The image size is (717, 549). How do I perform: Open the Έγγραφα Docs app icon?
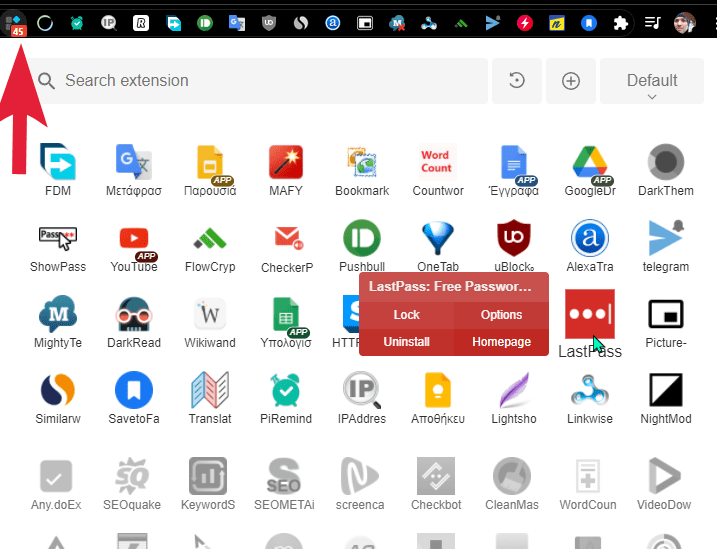point(514,162)
